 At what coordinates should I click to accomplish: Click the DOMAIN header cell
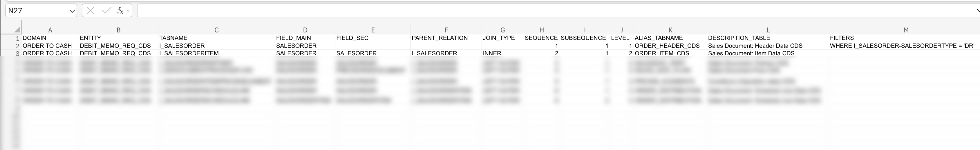pyautogui.click(x=35, y=38)
